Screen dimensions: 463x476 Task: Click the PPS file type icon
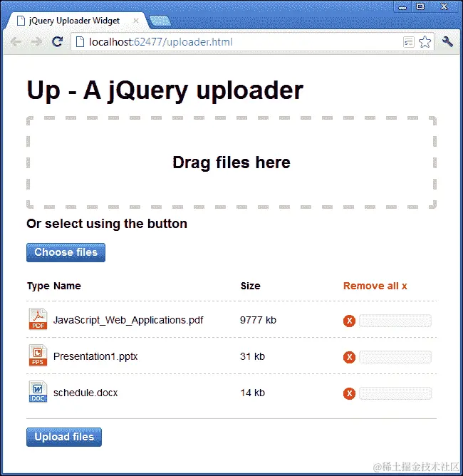[x=38, y=355]
